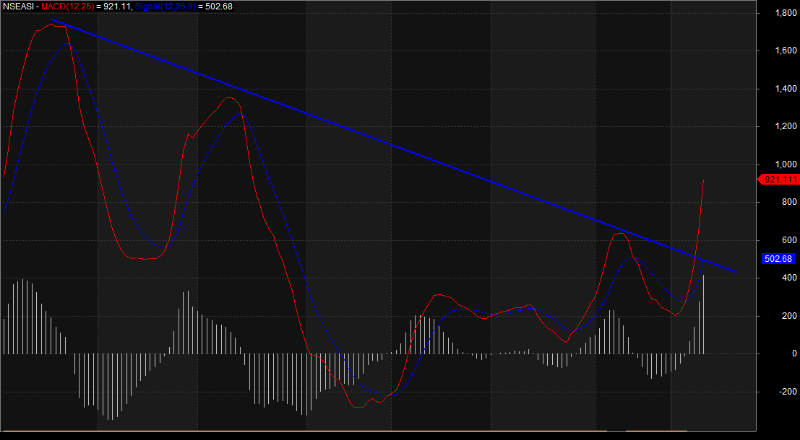Select the blue Signal(12,26,9) label in title
The image size is (800, 440).
(x=166, y=7)
